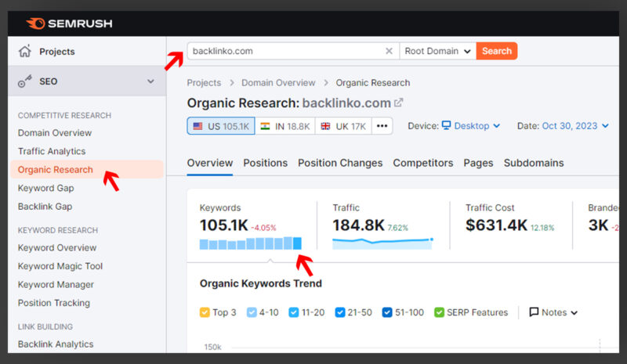The image size is (627, 364).
Task: Click the US flag icon
Action: click(198, 126)
